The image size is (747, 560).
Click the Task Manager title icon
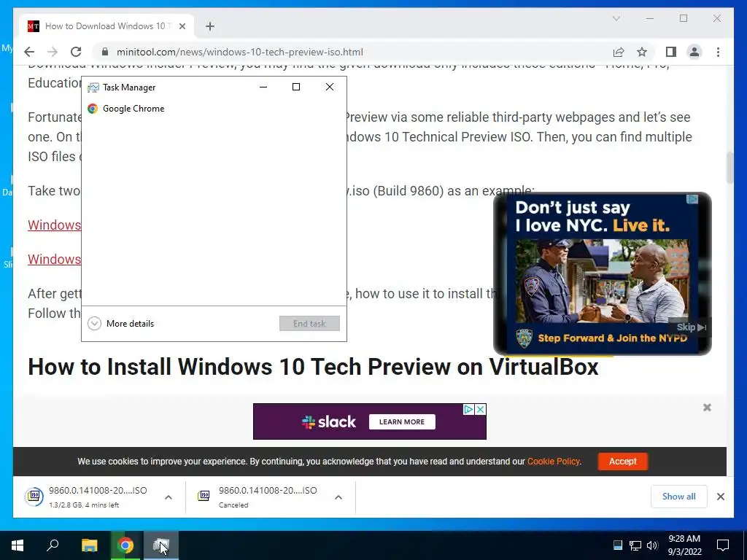pyautogui.click(x=93, y=87)
